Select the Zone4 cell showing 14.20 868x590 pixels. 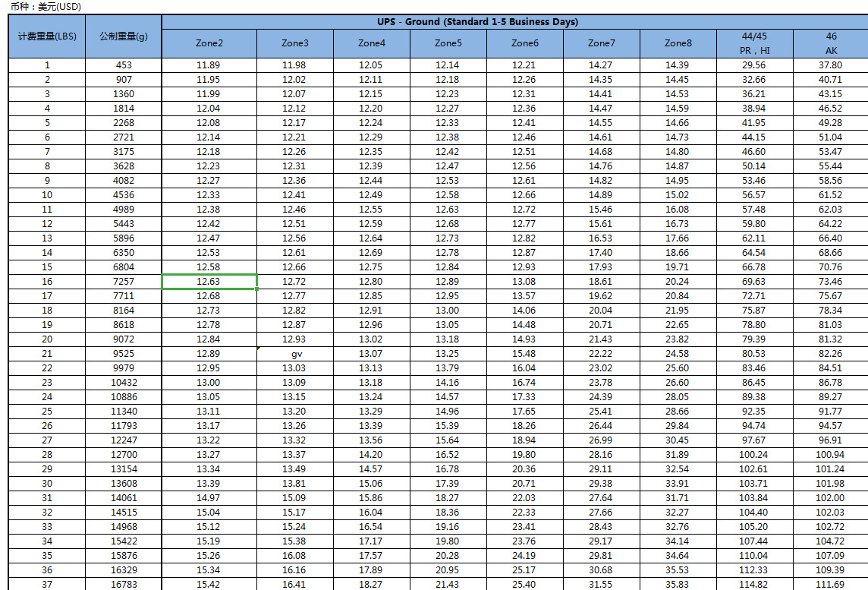(x=371, y=455)
